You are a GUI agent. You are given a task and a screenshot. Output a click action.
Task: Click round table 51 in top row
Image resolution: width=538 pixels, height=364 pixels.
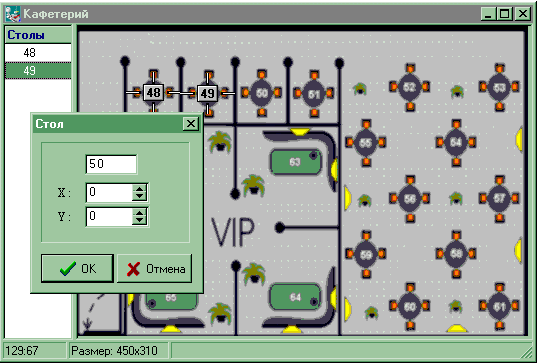314,94
